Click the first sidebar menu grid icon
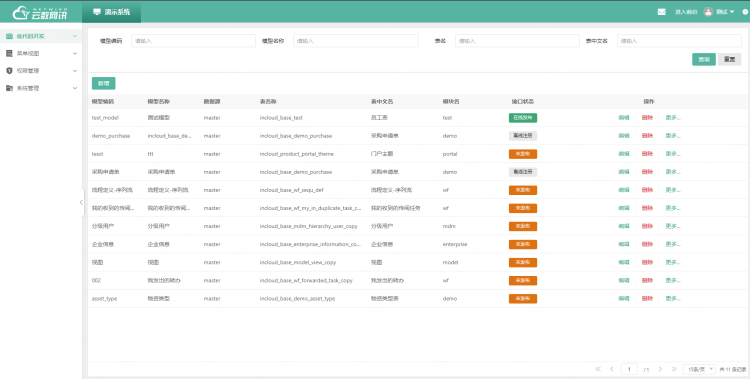The width and height of the screenshot is (750, 379). (9, 36)
